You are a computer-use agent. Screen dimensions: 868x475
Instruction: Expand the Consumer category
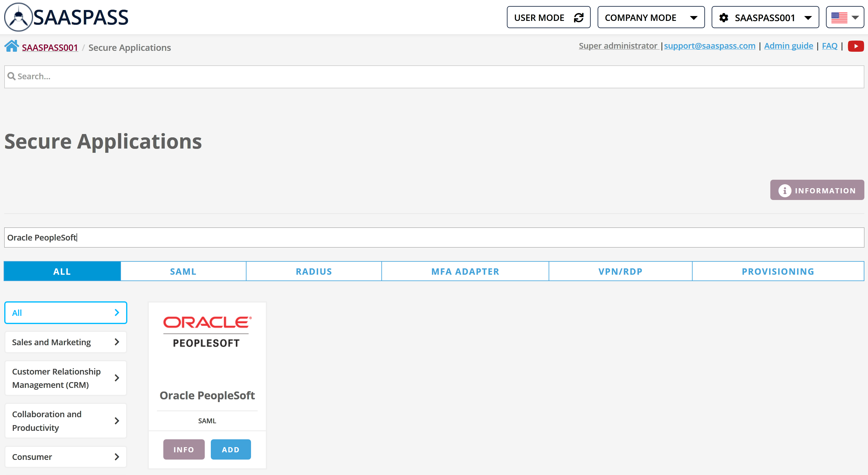65,457
